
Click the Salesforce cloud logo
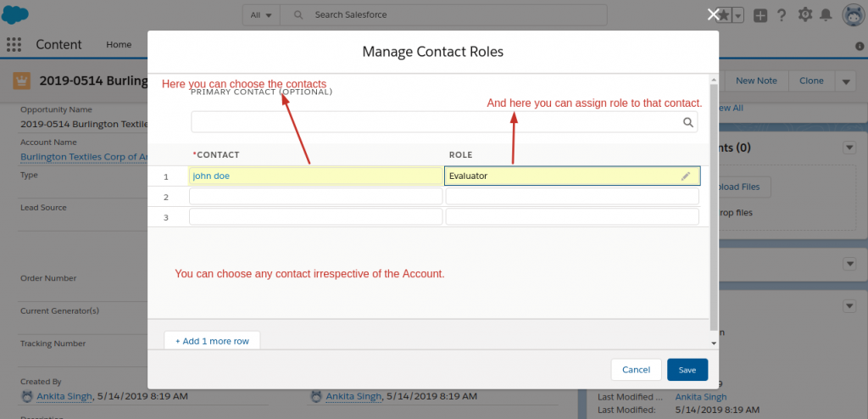point(18,14)
